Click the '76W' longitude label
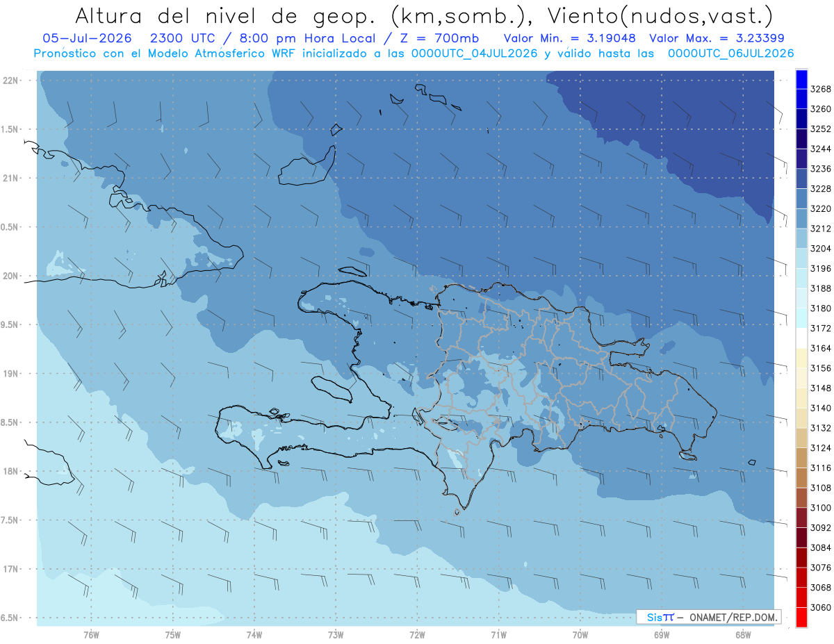 pyautogui.click(x=91, y=634)
